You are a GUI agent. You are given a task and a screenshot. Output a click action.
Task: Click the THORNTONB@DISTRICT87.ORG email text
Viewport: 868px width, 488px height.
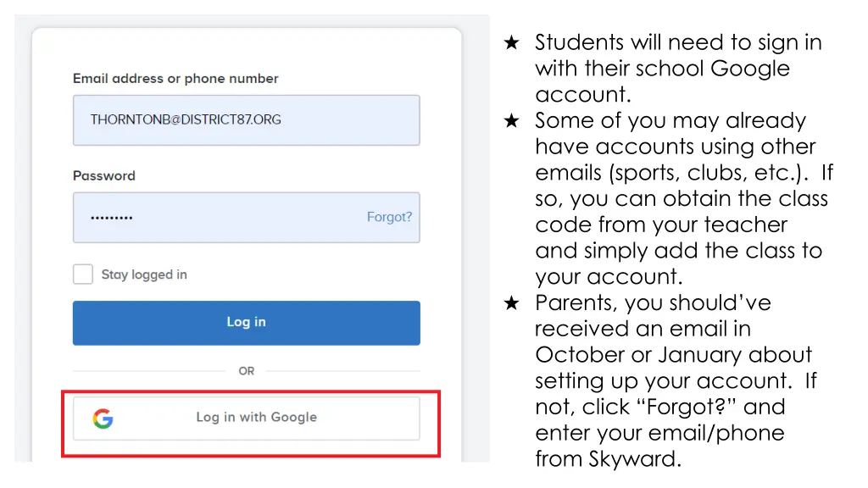coord(186,119)
